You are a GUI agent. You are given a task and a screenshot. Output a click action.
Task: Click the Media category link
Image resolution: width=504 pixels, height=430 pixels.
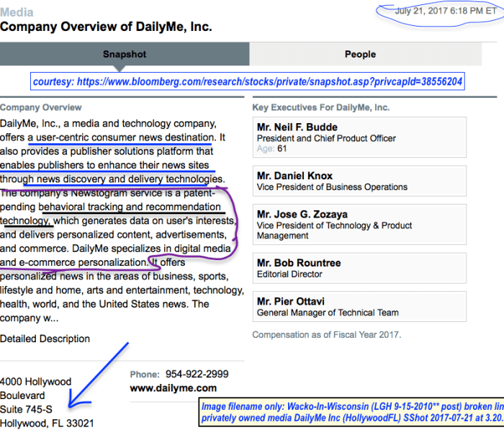pyautogui.click(x=17, y=12)
